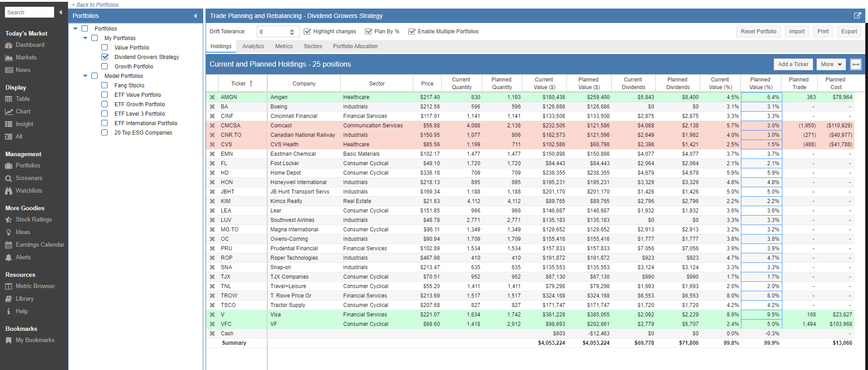Open trade planning in external window
868x370 pixels.
(857, 16)
